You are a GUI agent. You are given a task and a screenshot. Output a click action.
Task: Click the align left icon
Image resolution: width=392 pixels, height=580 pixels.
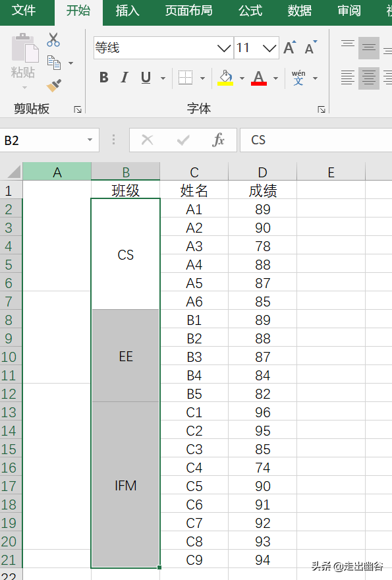(348, 78)
